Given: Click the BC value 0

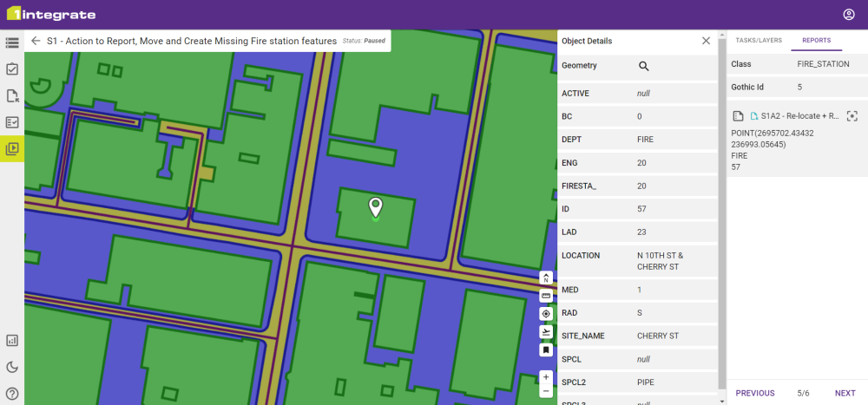Looking at the screenshot, I should coord(640,117).
